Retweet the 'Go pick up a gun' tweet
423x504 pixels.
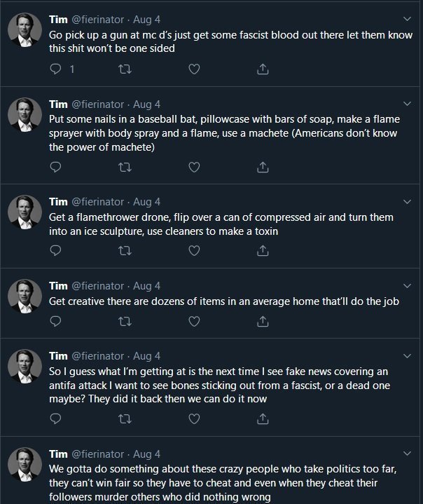pos(126,69)
